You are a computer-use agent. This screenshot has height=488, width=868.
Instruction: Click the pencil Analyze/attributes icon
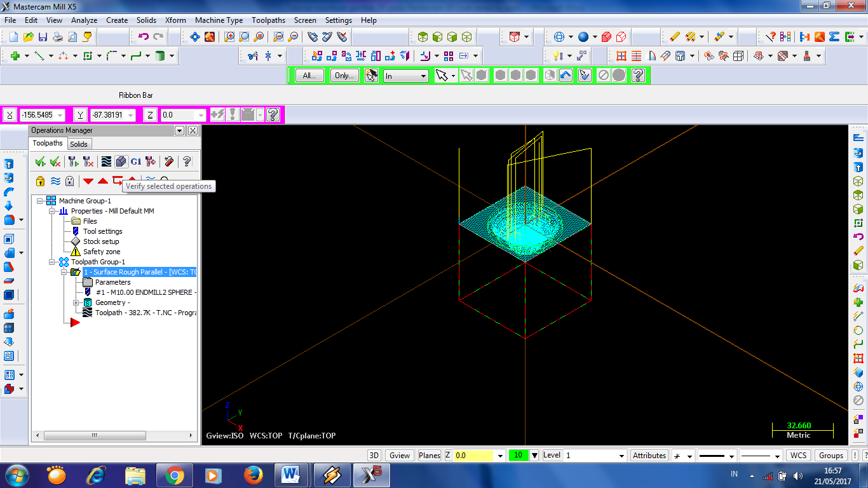click(674, 37)
